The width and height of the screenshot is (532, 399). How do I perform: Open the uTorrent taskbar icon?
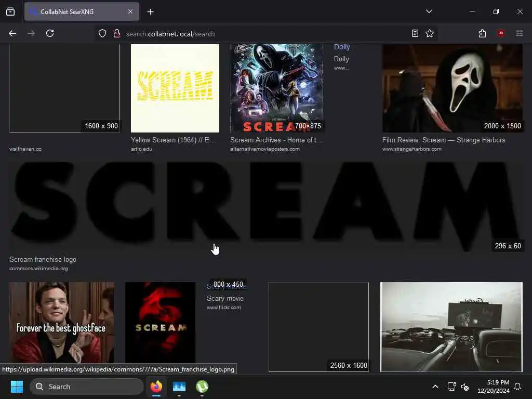click(202, 387)
